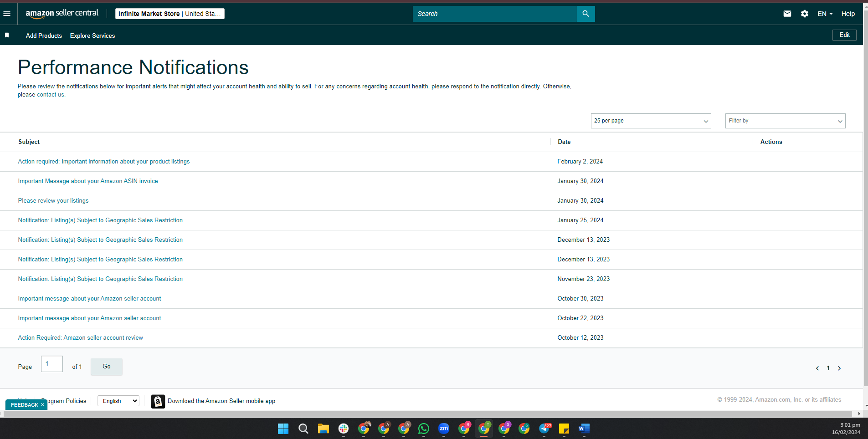The height and width of the screenshot is (439, 868).
Task: Open the settings gear icon
Action: [805, 14]
